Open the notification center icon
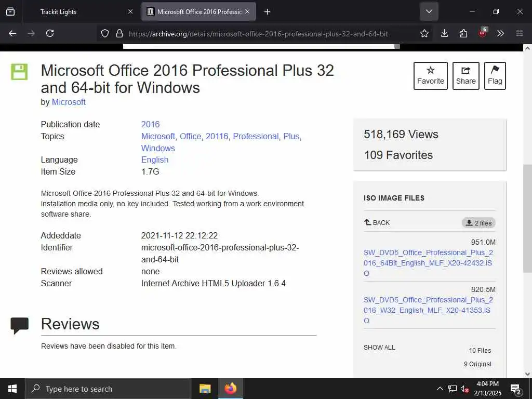 coord(516,389)
